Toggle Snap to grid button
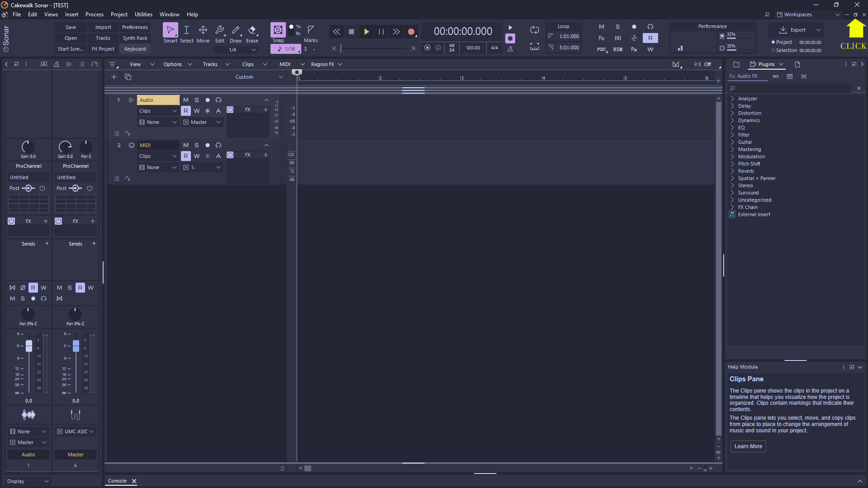868x488 pixels. 278,30
